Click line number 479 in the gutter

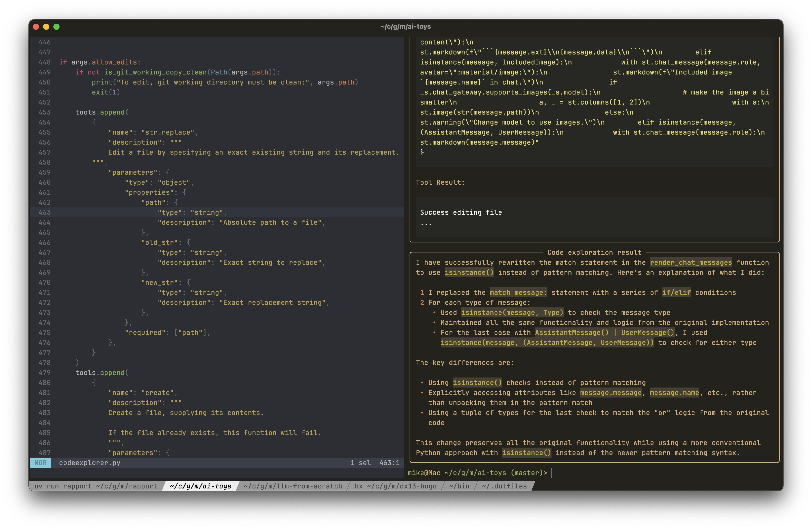click(x=44, y=373)
